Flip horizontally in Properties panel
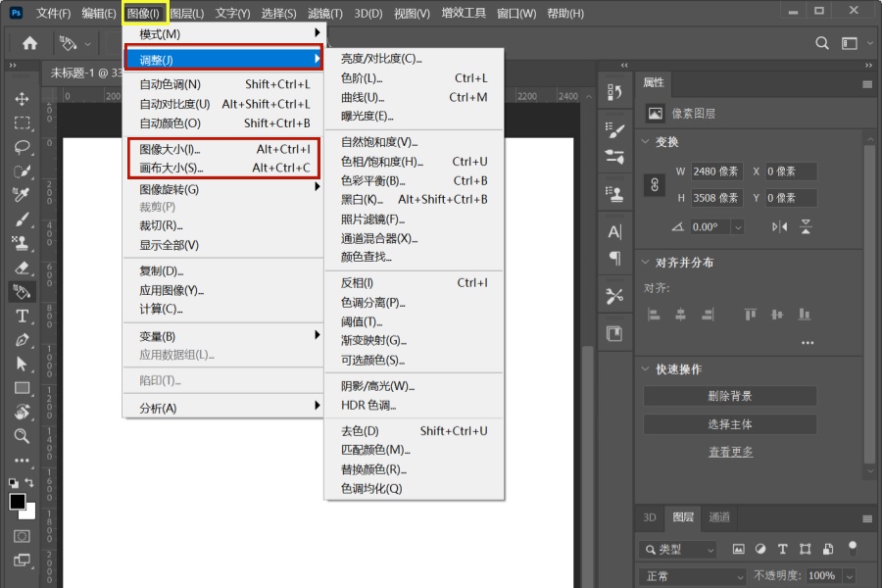Image resolution: width=882 pixels, height=588 pixels. coord(780,226)
